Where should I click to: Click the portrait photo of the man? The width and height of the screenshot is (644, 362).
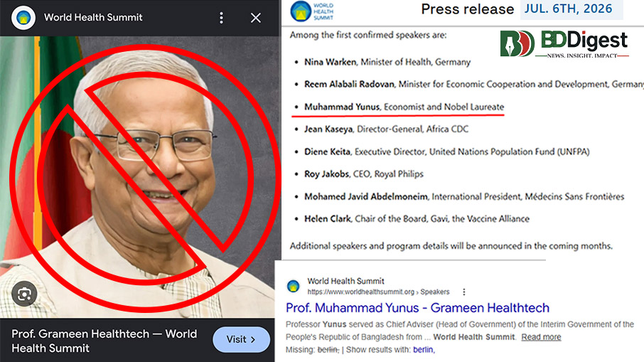click(139, 176)
